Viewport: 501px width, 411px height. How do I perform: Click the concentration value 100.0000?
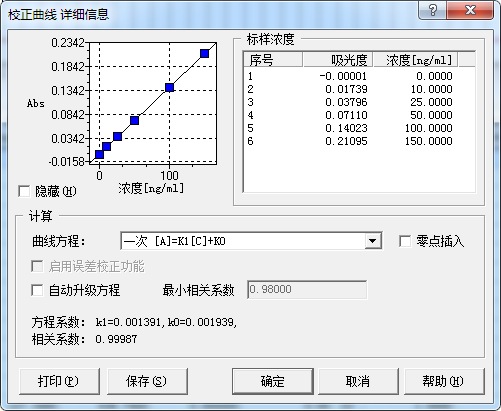pyautogui.click(x=429, y=128)
